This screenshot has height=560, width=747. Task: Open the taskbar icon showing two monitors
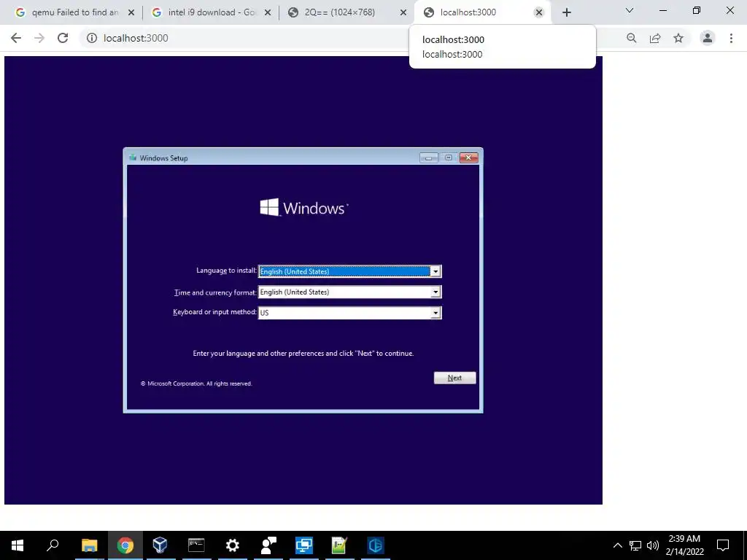[304, 545]
